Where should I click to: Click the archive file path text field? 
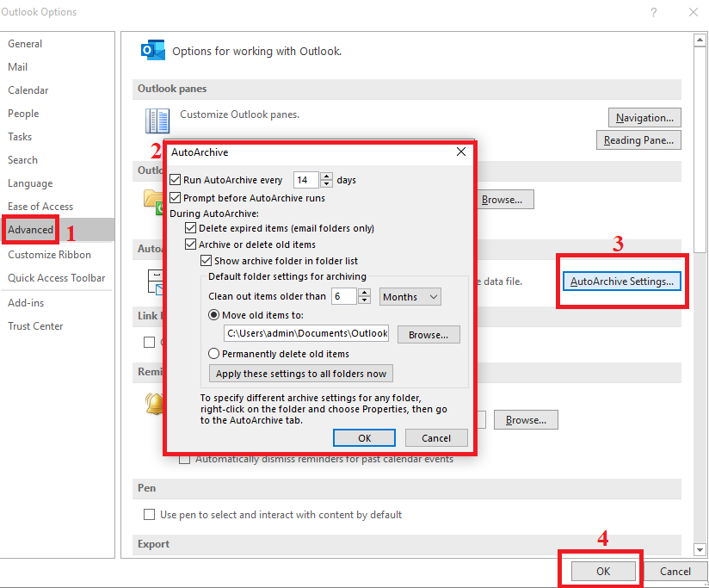click(x=306, y=333)
